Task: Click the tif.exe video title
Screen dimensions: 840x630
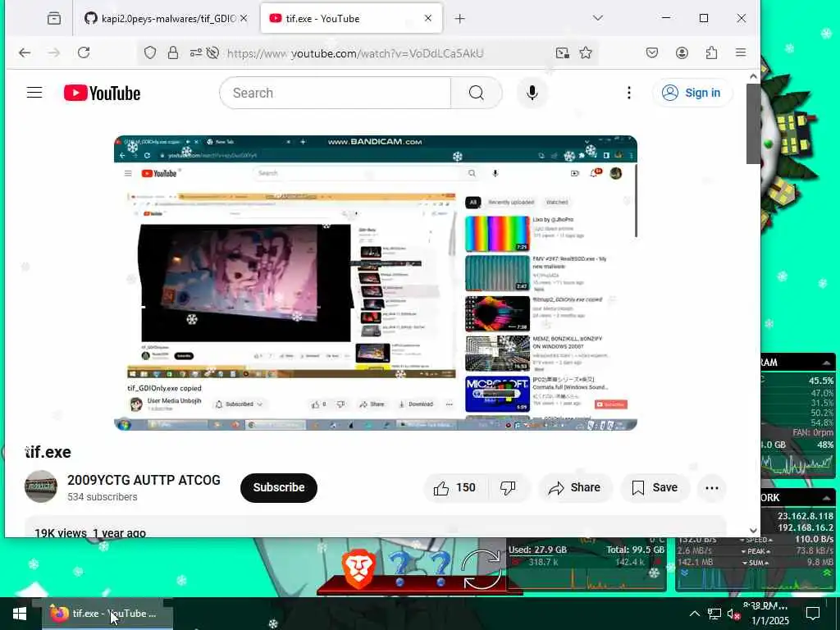Action: [x=48, y=452]
